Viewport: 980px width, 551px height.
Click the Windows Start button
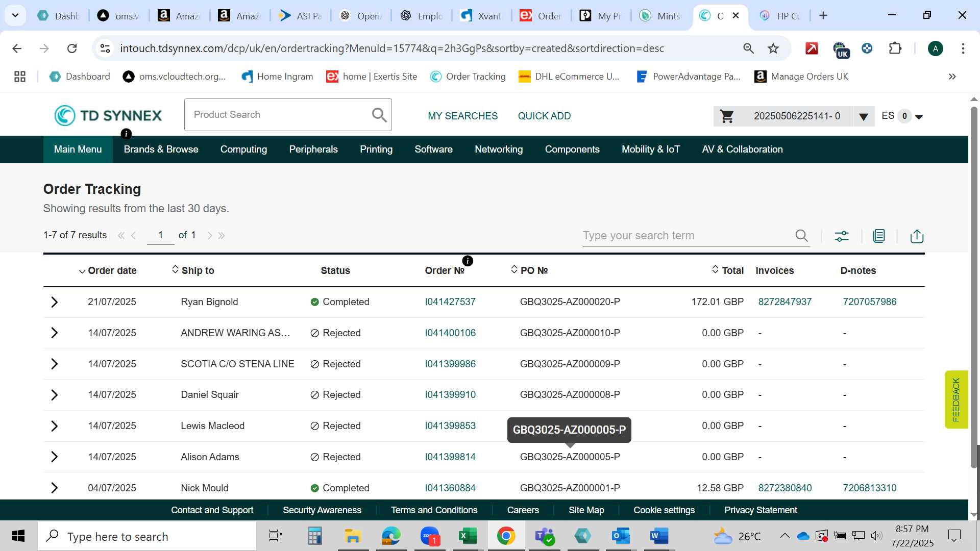(18, 536)
